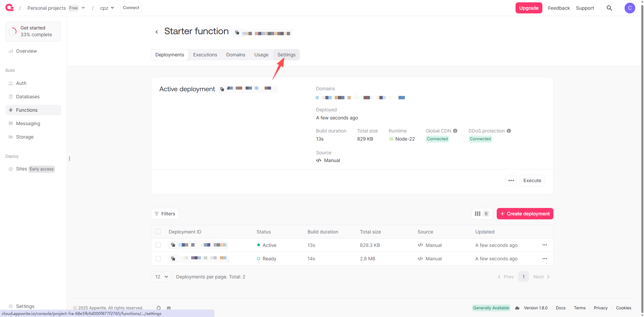Image resolution: width=644 pixels, height=317 pixels.
Task: Open the GitHub icon in footer
Action: (x=159, y=308)
